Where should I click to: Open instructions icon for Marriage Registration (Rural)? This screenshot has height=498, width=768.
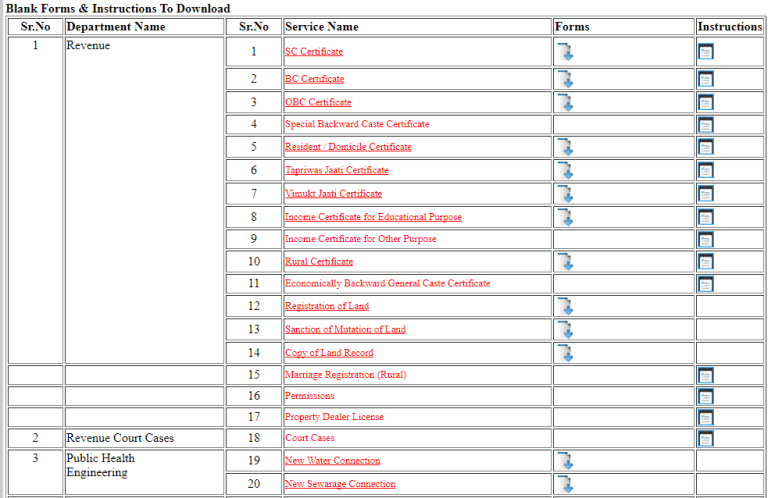pyautogui.click(x=706, y=376)
